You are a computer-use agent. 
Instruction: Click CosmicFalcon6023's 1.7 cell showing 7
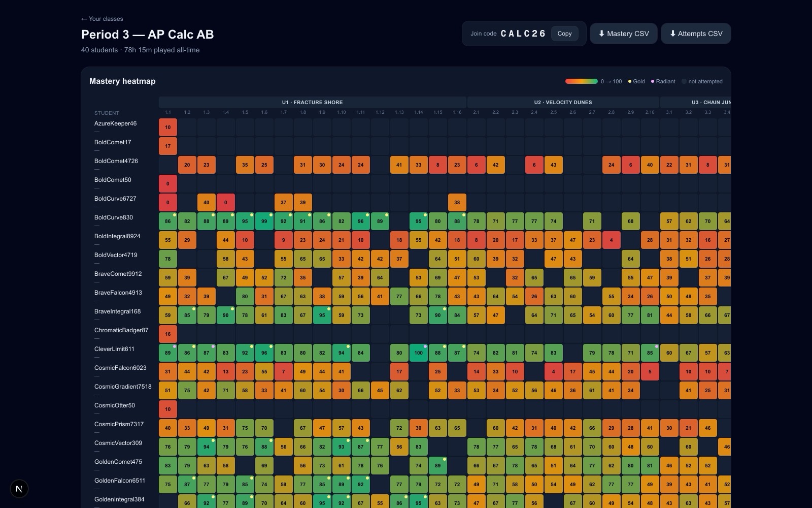coord(284,372)
